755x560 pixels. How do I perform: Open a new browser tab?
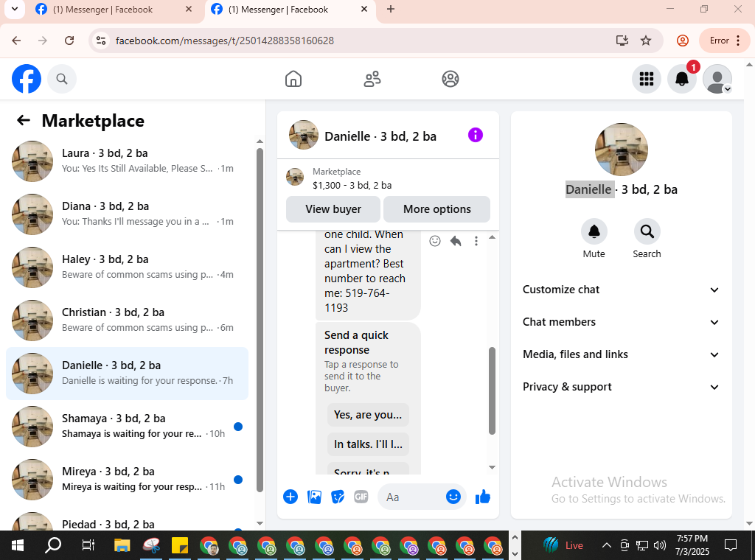point(391,9)
